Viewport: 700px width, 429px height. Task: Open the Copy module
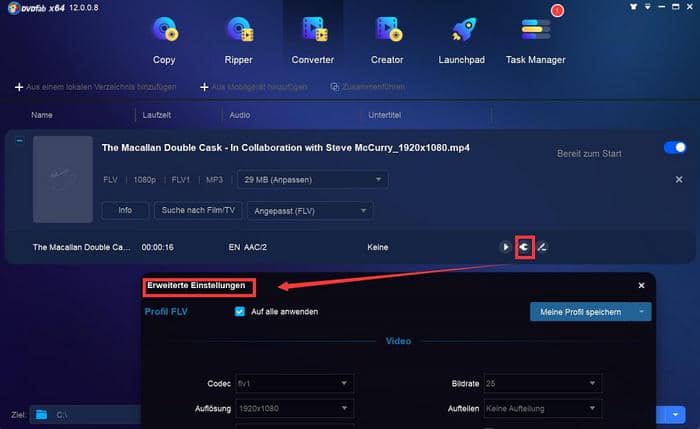click(x=164, y=40)
